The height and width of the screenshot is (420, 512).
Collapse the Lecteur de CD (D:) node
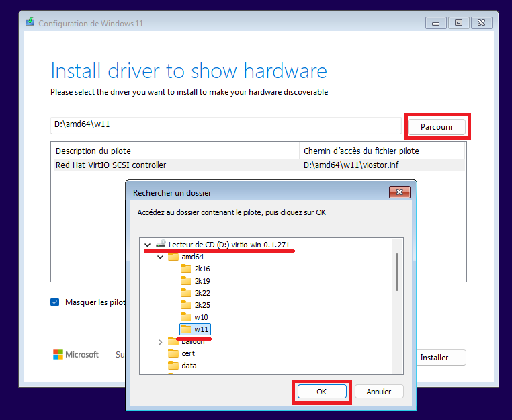pos(147,245)
